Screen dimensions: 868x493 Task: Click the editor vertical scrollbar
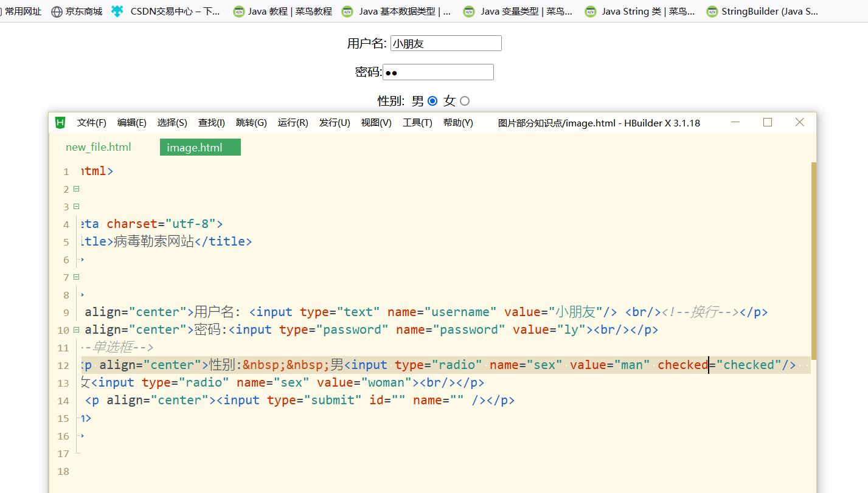coord(813,260)
